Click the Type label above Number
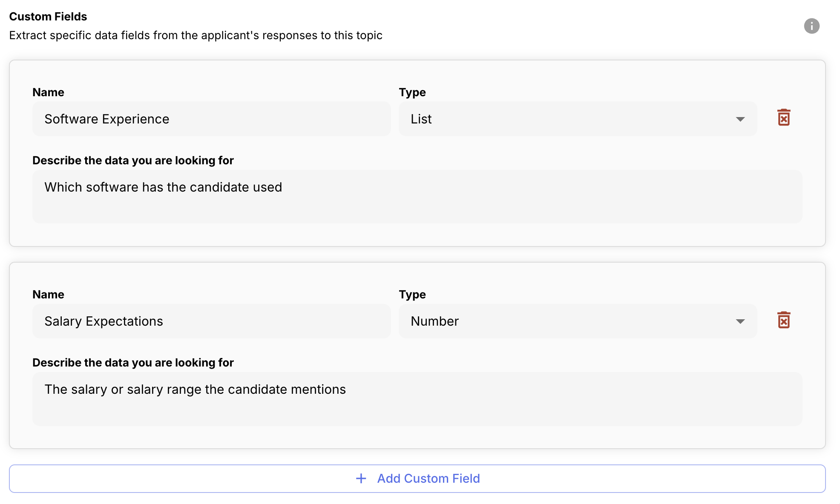 pyautogui.click(x=412, y=295)
